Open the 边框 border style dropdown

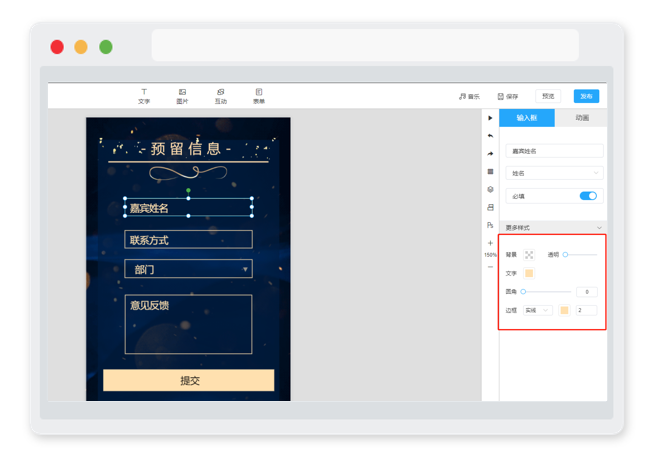[x=538, y=310]
